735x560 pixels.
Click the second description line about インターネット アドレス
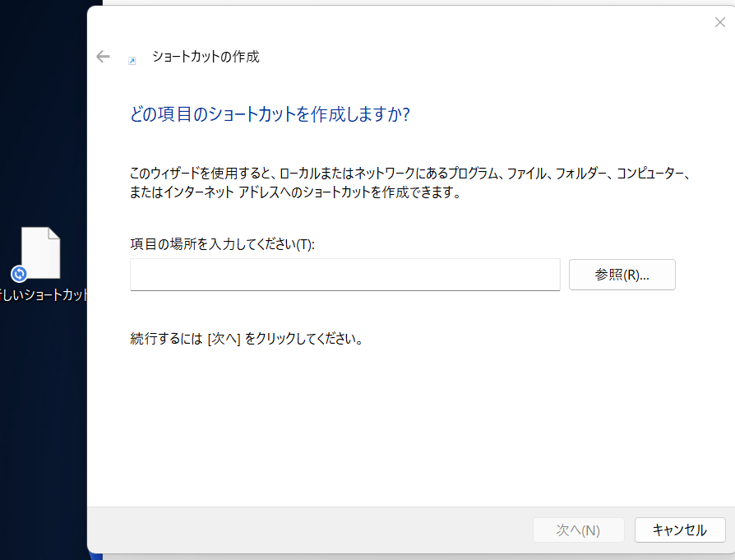pos(295,194)
